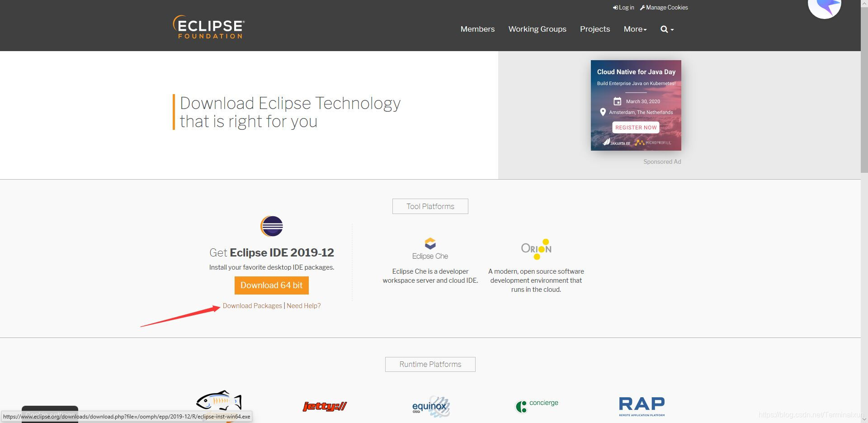Open the Concierge logo
The image size is (868, 423).
pyautogui.click(x=537, y=406)
